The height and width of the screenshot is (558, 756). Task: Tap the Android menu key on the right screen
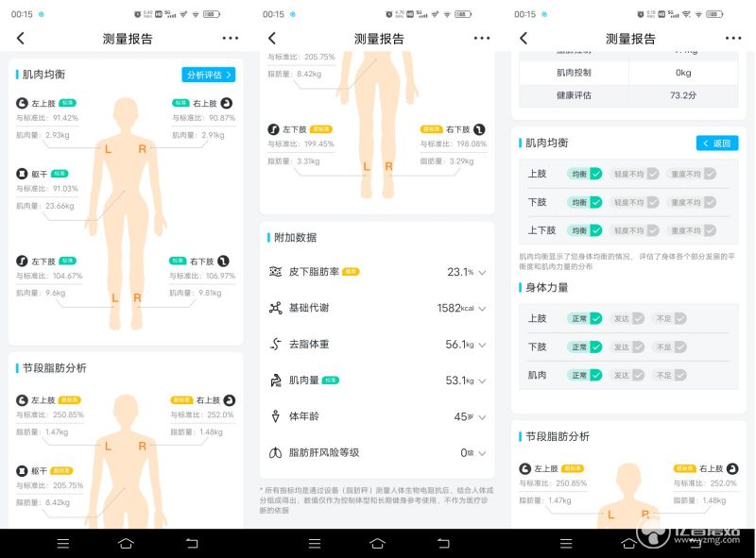click(566, 544)
